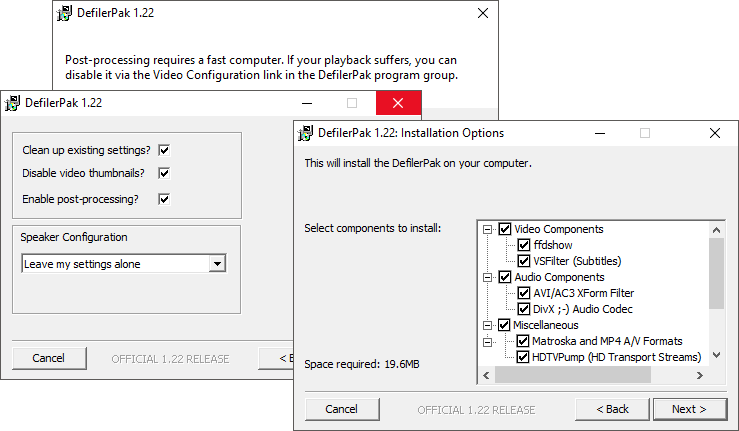Click 'Space required: 19.6MB' text
739x431 pixels.
(362, 365)
